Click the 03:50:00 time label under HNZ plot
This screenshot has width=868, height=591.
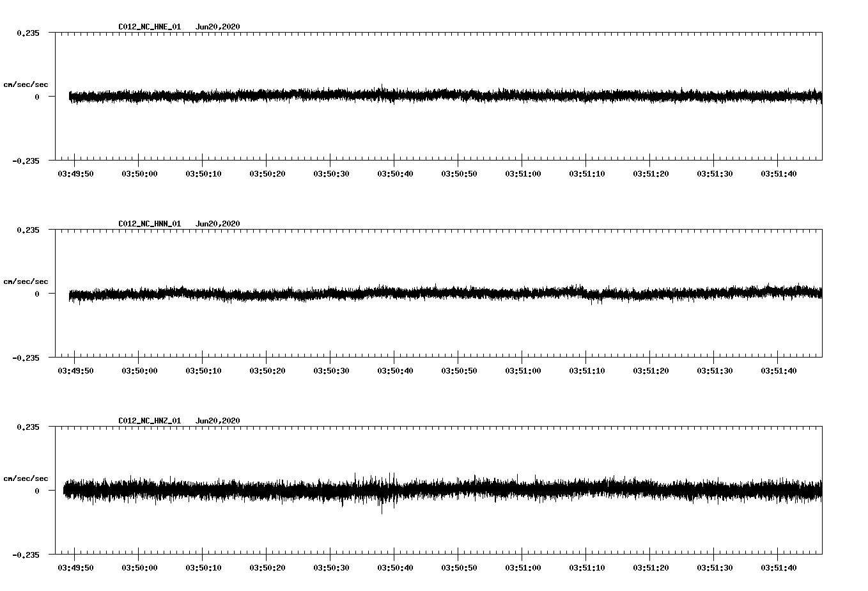(139, 568)
